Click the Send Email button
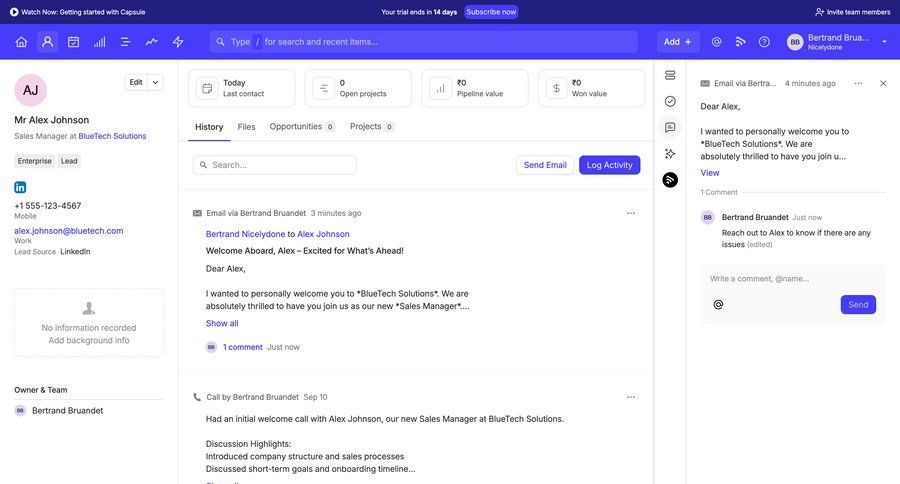The image size is (900, 484). pos(545,165)
